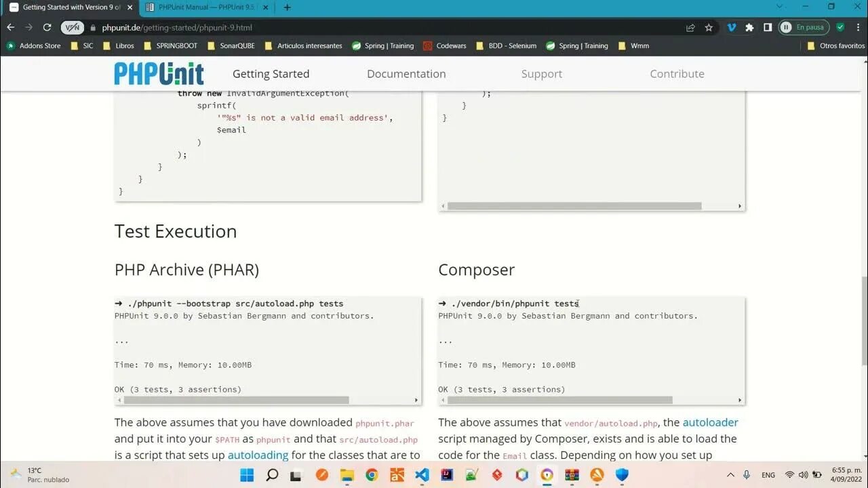This screenshot has height=488, width=868.
Task: Open the SIC bookmark folder
Action: pyautogui.click(x=81, y=46)
